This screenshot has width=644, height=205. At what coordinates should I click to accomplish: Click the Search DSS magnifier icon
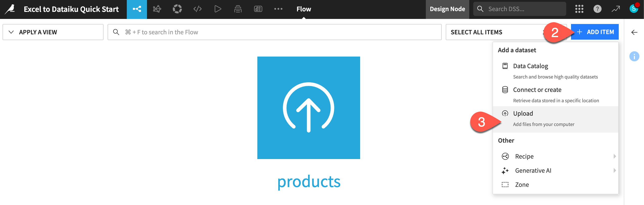tap(480, 9)
